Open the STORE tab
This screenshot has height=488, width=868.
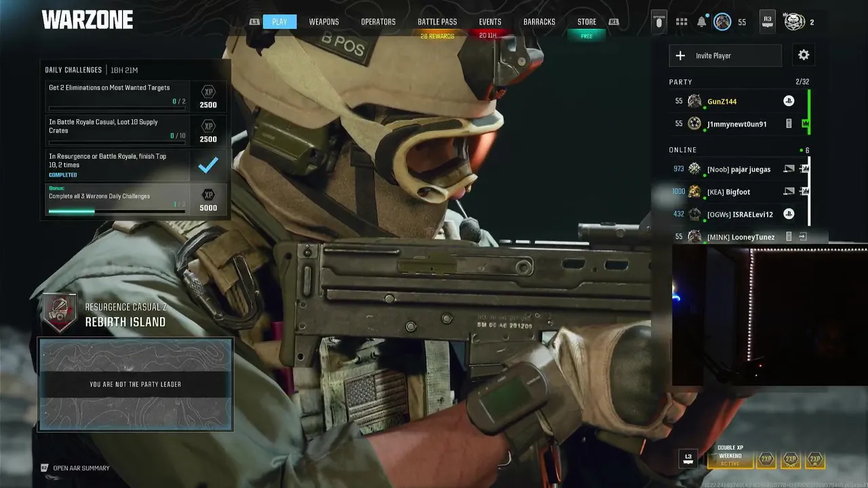(x=587, y=22)
